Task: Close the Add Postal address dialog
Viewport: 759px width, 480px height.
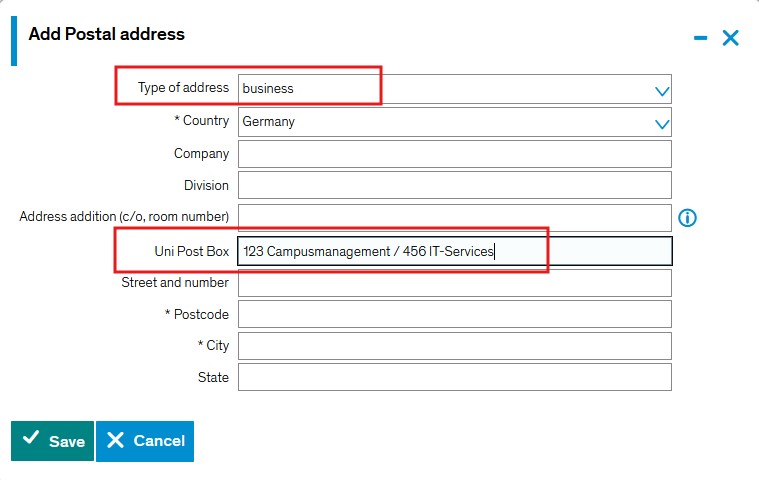Action: pyautogui.click(x=731, y=38)
